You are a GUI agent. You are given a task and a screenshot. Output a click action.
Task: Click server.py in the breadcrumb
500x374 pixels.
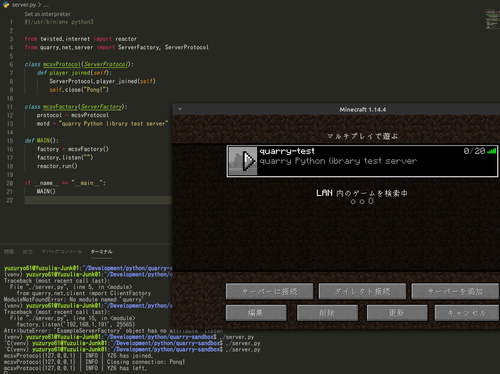point(24,5)
